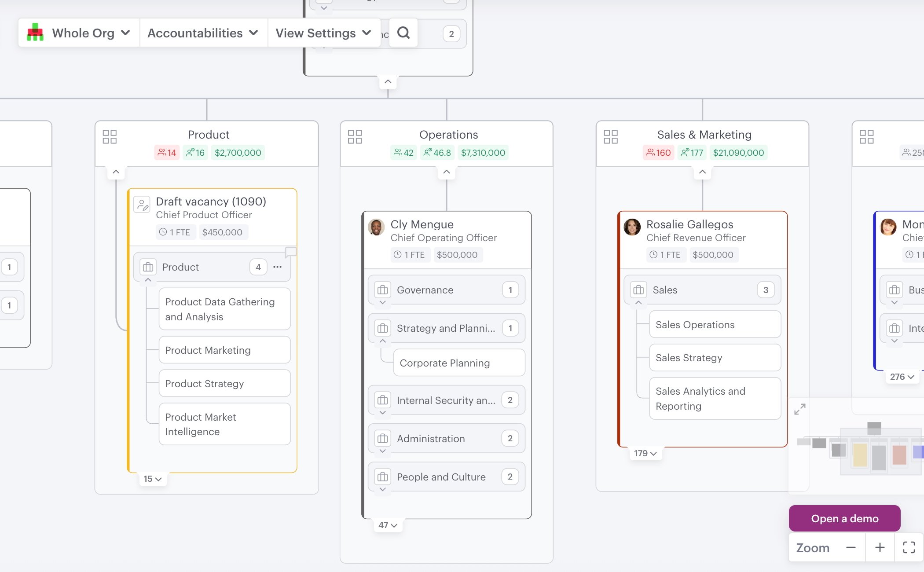Zoom in with the plus button
Screen dimensions: 924x572
coord(880,547)
